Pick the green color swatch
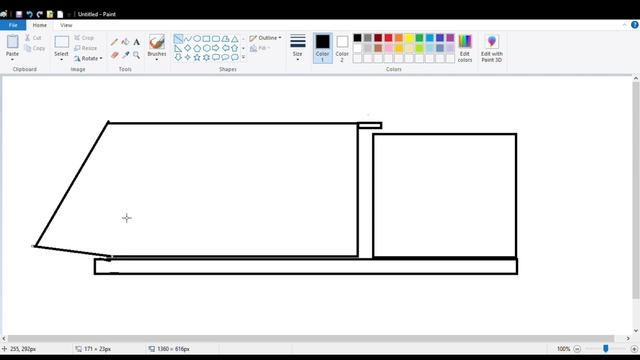This screenshot has height=360, width=640. coord(419,38)
